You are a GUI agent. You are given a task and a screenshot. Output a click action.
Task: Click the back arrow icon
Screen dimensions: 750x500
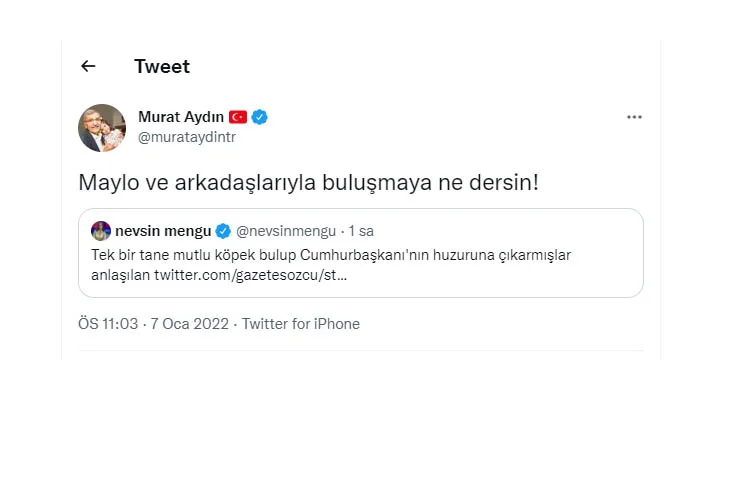(88, 67)
